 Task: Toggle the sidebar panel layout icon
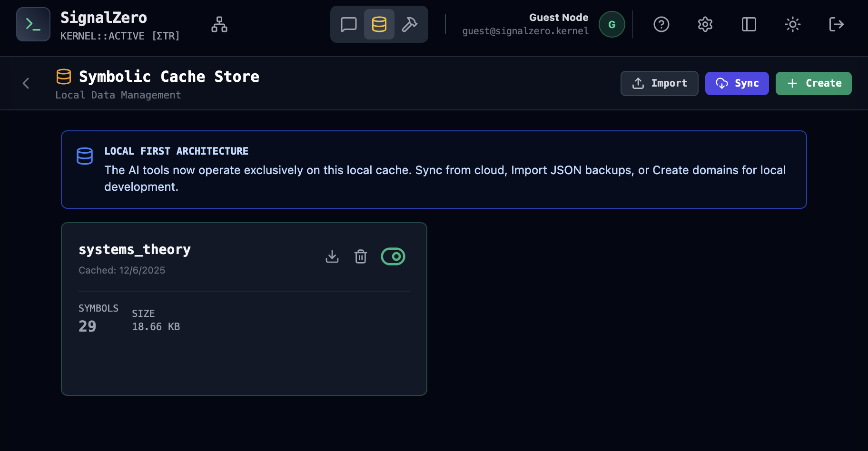click(x=749, y=24)
